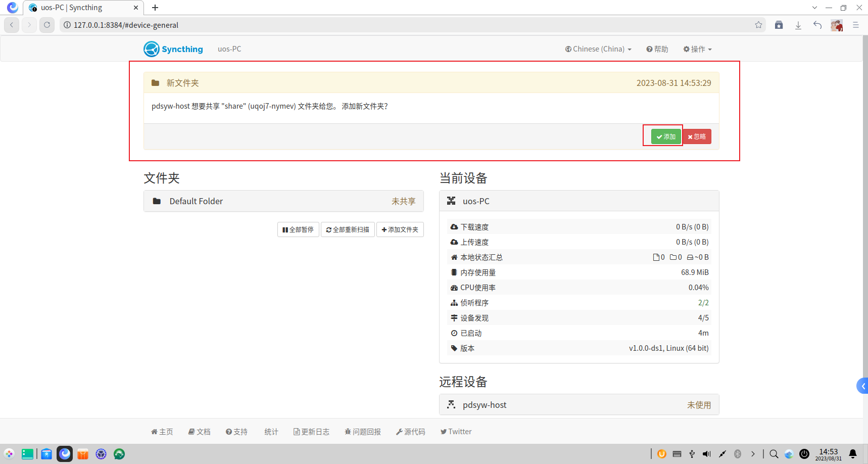The width and height of the screenshot is (868, 464).
Task: Ignore the shared folder request with 忽略
Action: (x=697, y=136)
